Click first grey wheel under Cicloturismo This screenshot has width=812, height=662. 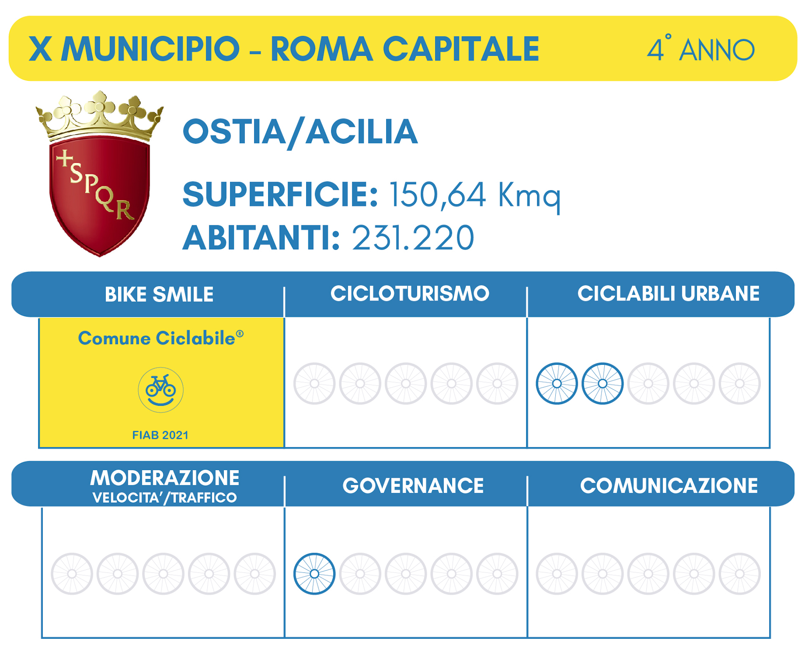pyautogui.click(x=314, y=383)
